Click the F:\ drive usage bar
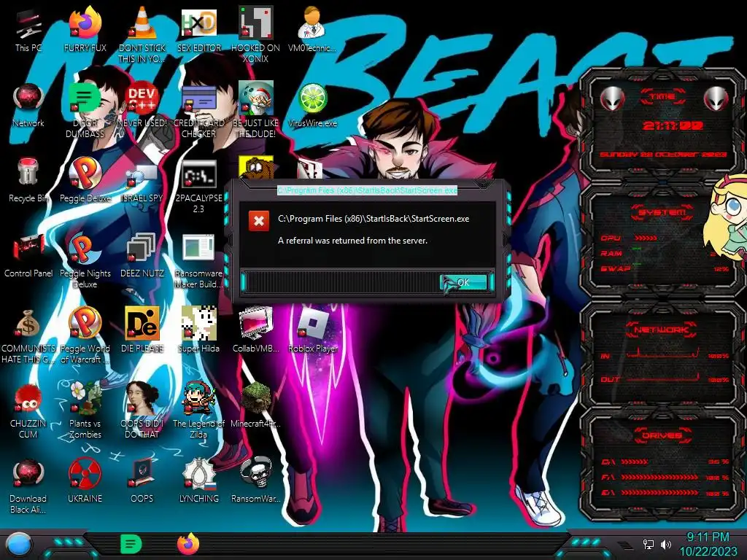Screen dimensions: 747x560 coord(659,477)
